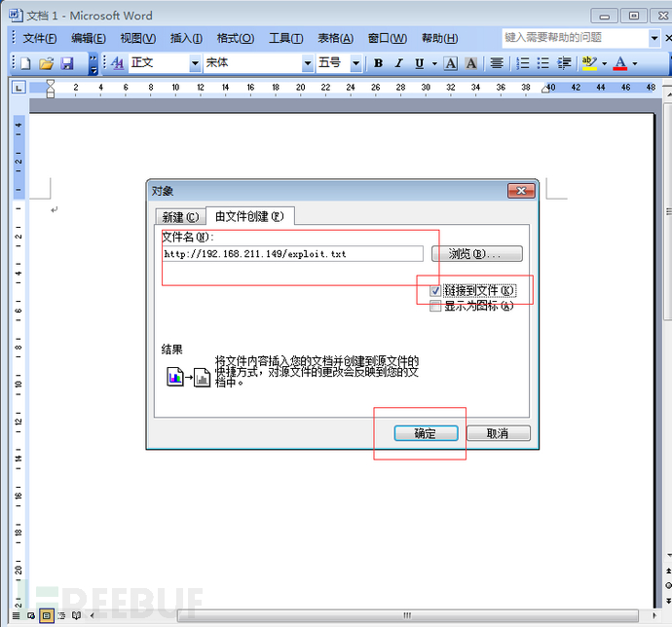Check the 显示为图标(A) checkbox
This screenshot has height=627, width=672.
pyautogui.click(x=435, y=306)
